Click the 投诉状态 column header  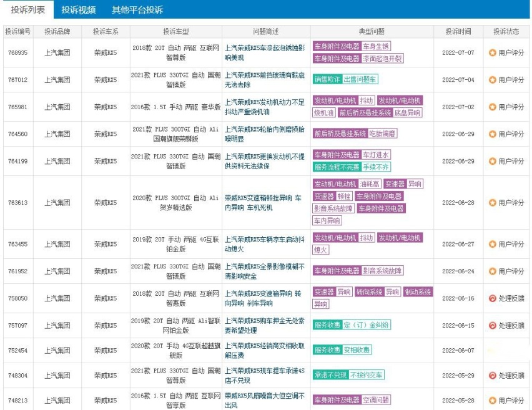click(506, 32)
